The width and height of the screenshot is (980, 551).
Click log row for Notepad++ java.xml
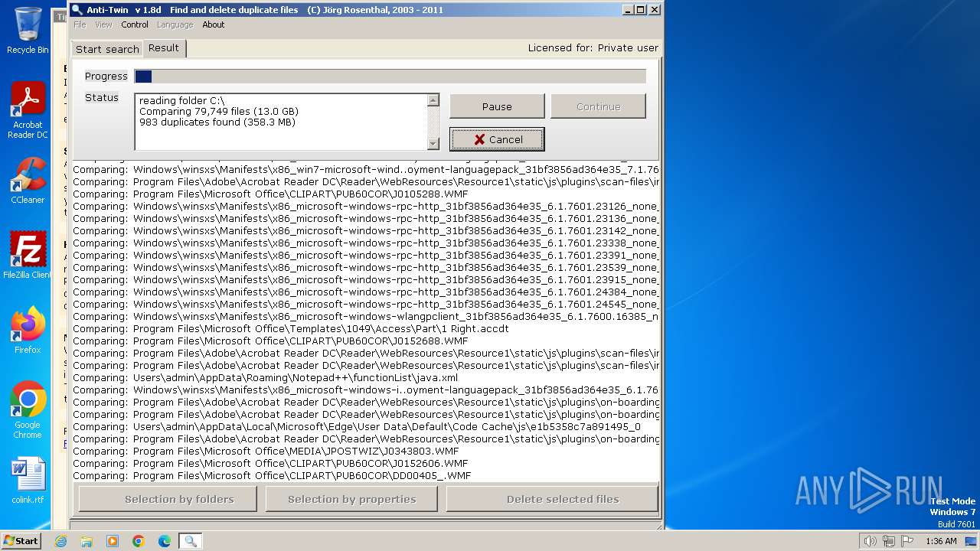365,377
